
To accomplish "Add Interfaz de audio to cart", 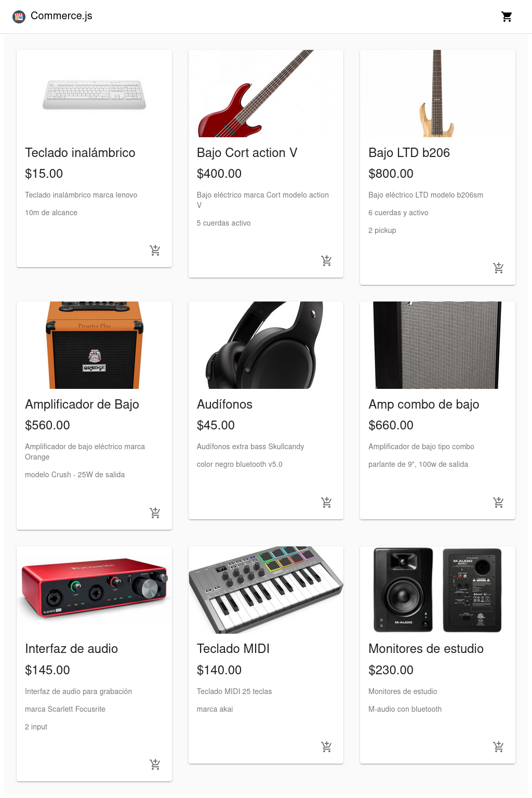I will (x=155, y=764).
